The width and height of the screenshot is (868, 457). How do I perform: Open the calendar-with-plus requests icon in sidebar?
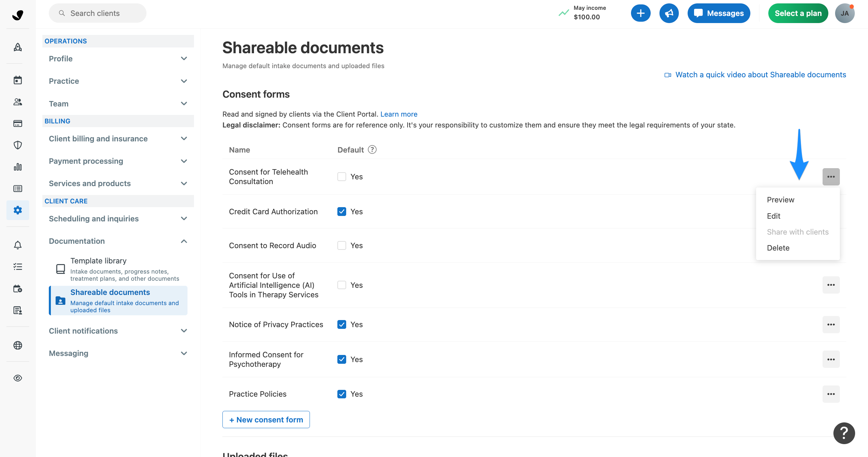(18, 289)
